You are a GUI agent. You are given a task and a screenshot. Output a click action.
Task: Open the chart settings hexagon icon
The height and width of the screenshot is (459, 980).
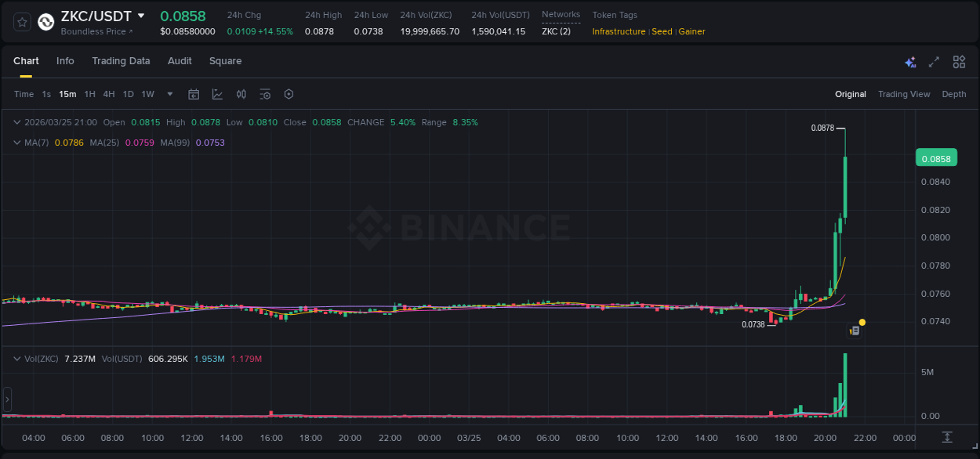[x=289, y=94]
